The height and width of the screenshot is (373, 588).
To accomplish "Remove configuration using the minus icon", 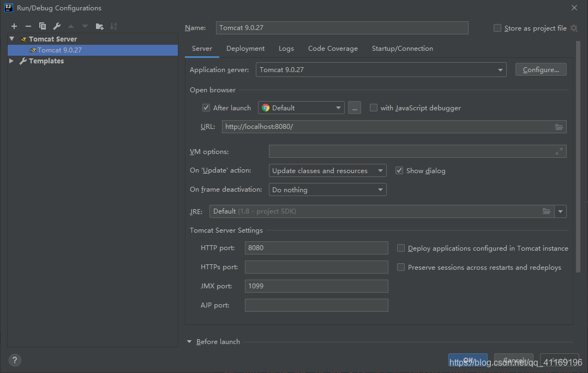I will coord(28,26).
